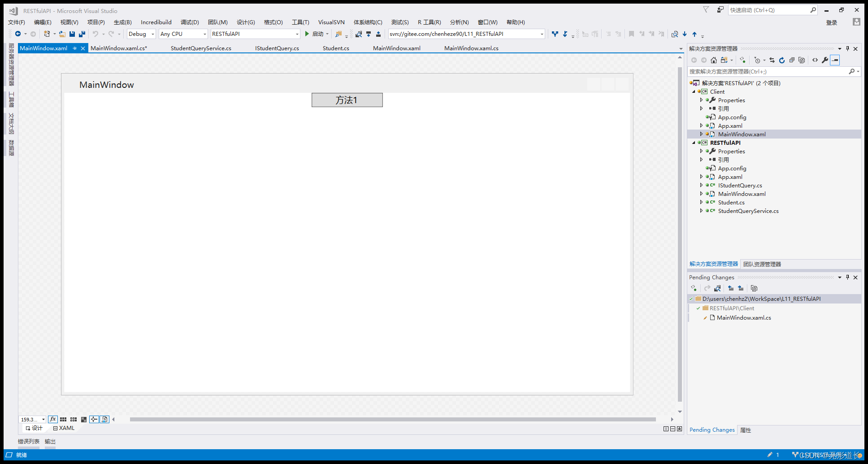This screenshot has width=868, height=464.
Task: Switch to IStudentQuery.cs tab
Action: (x=277, y=48)
